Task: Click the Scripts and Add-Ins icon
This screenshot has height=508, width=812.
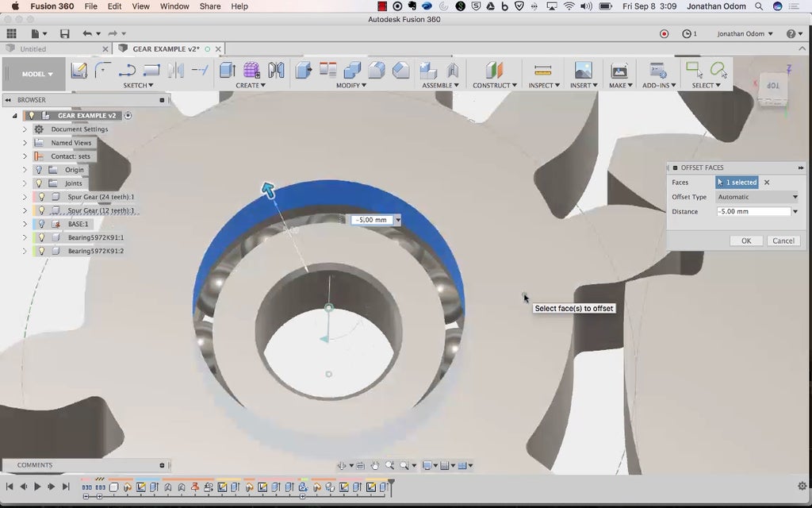Action: [657, 71]
